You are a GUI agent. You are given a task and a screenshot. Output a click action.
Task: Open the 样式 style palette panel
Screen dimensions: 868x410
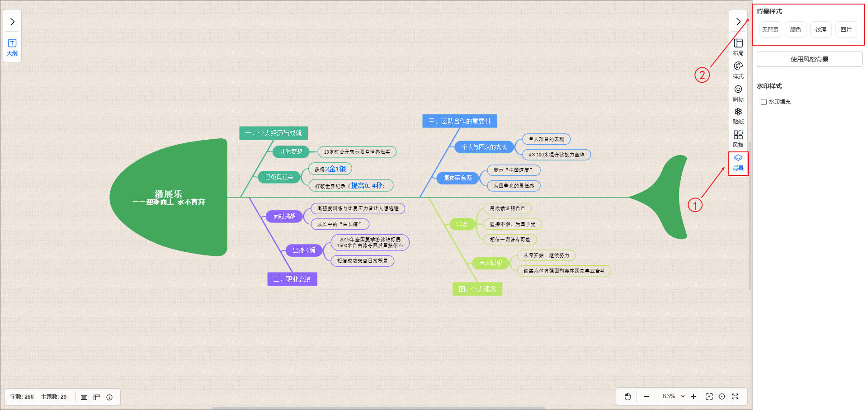coord(738,70)
